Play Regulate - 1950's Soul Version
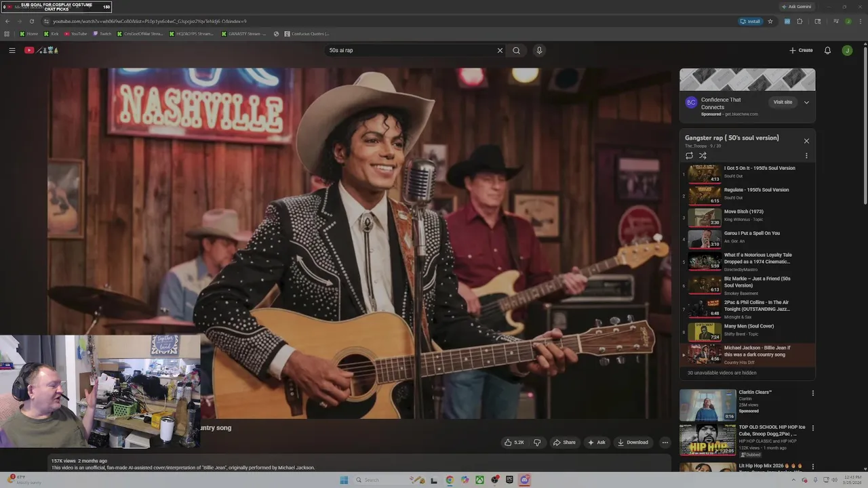The image size is (868, 488). pyautogui.click(x=748, y=195)
